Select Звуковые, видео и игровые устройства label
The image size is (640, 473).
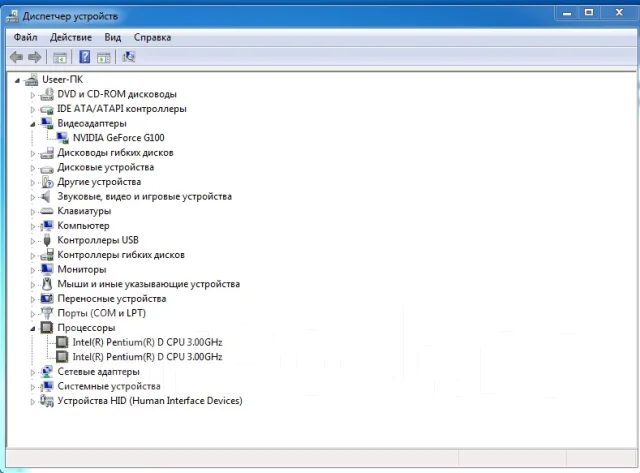(x=144, y=197)
